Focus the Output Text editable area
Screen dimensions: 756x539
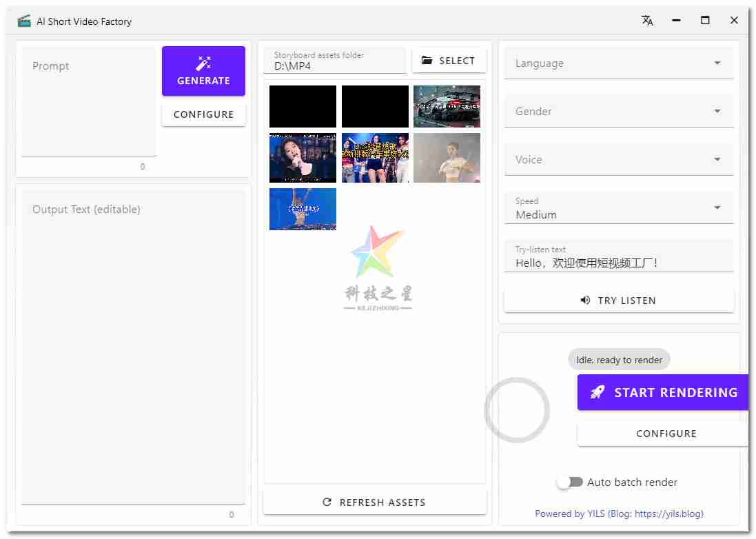[132, 345]
